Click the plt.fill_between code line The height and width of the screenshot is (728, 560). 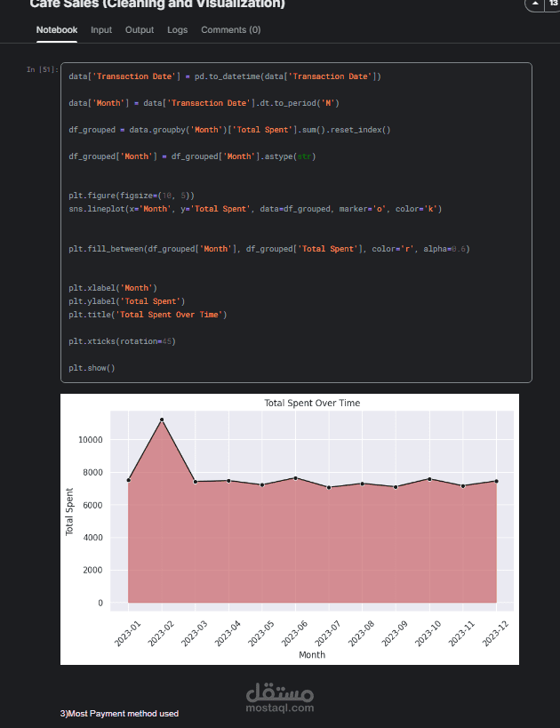[x=269, y=249]
